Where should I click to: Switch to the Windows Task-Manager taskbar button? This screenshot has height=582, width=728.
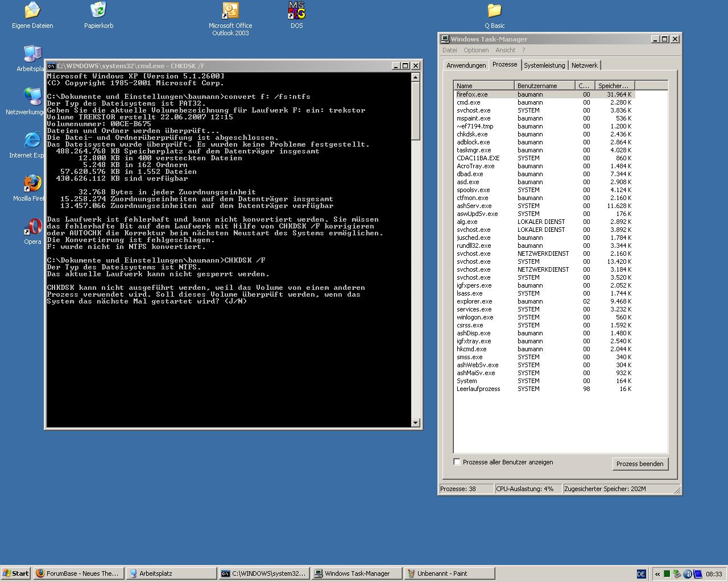pos(357,573)
